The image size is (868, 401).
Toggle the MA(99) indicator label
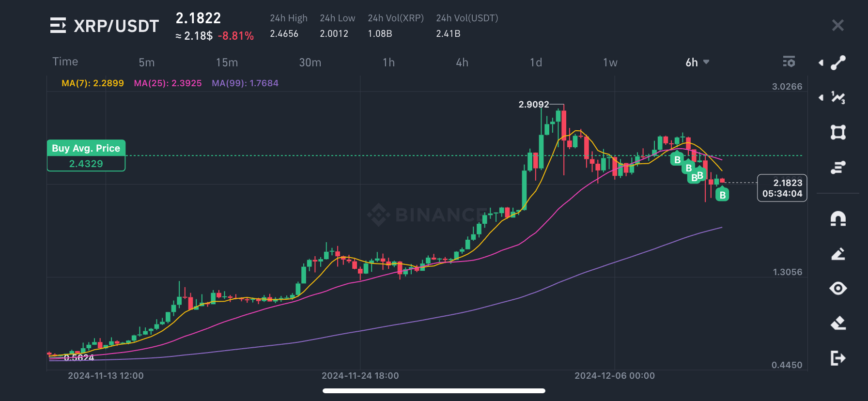(245, 83)
